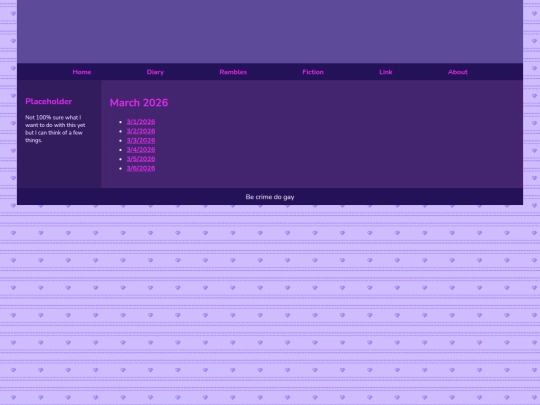This screenshot has width=540, height=405.
Task: Go to the Diary page
Action: [x=155, y=72]
